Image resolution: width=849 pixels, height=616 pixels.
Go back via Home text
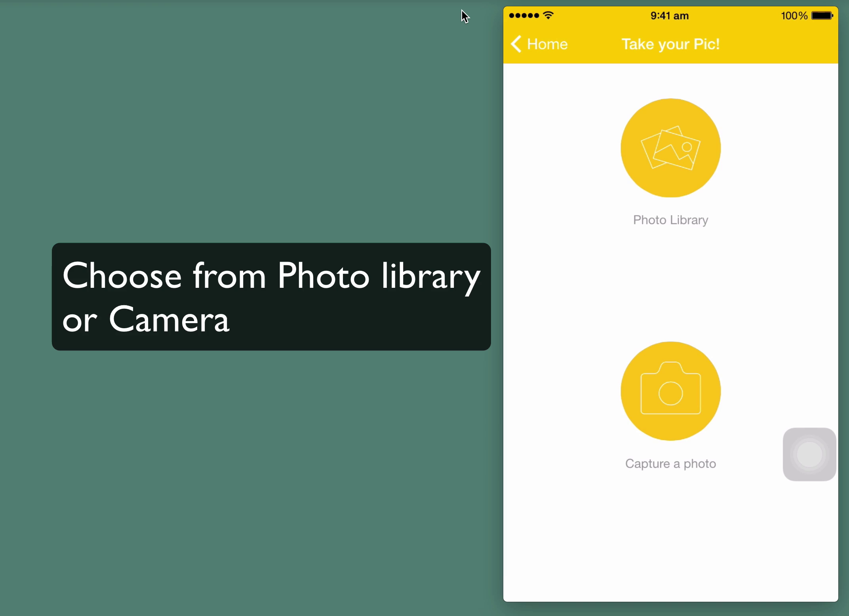547,44
